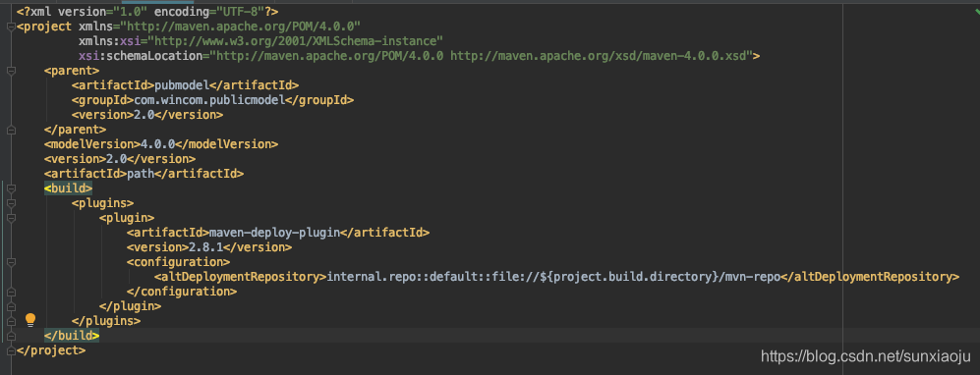Image resolution: width=980 pixels, height=375 pixels.
Task: Click the green inspection checkmark indicator
Action: [x=976, y=11]
